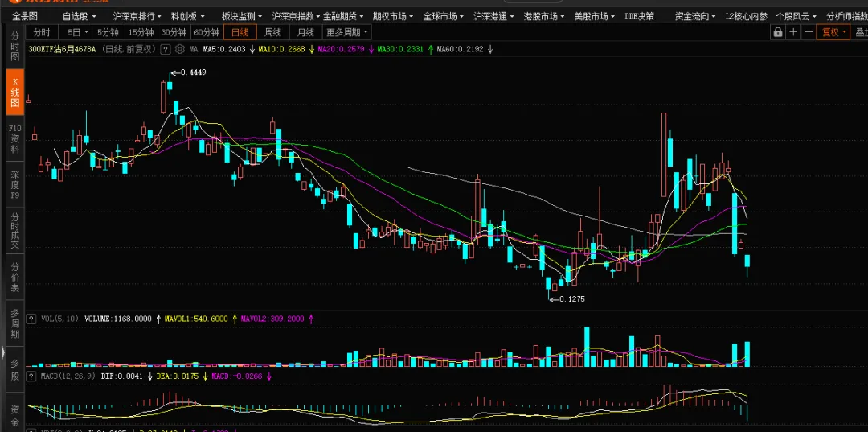The width and height of the screenshot is (868, 432).
Task: Click the MACD(12,26,9) indicator name
Action: pyautogui.click(x=68, y=376)
